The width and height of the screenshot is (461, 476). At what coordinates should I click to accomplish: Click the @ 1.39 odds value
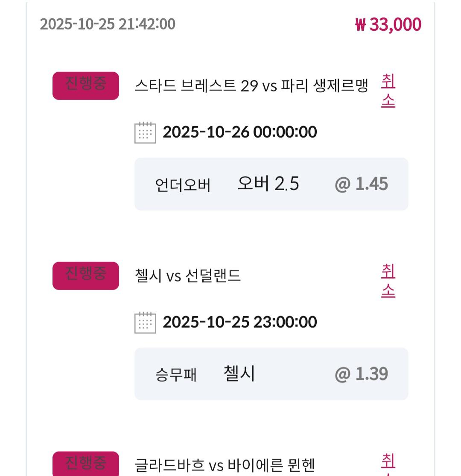pos(361,374)
